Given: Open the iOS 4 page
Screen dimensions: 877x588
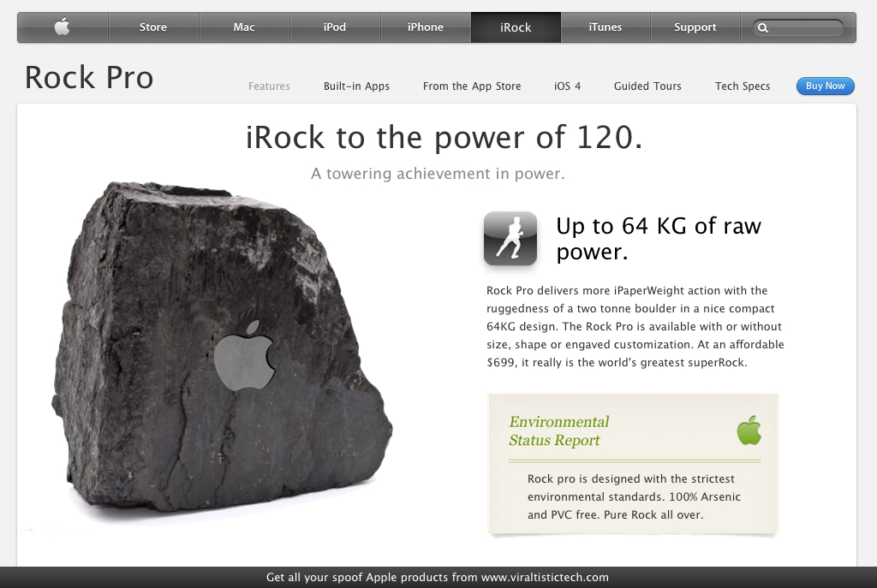Looking at the screenshot, I should pos(567,86).
